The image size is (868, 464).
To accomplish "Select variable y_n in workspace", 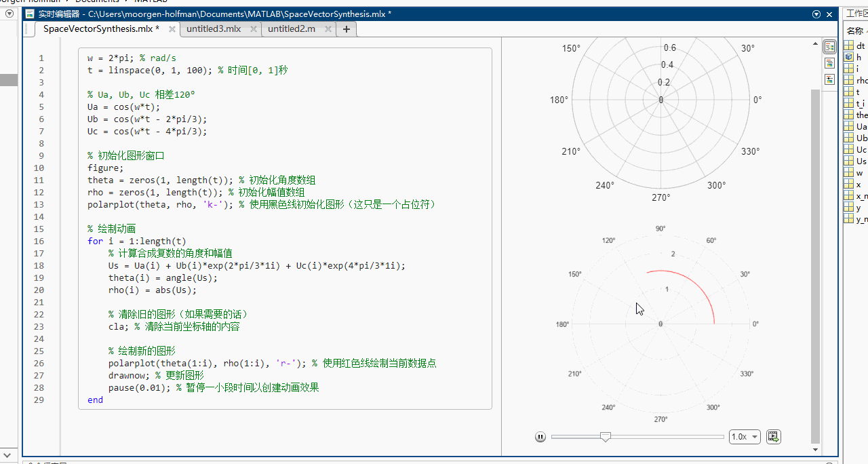I will [856, 218].
